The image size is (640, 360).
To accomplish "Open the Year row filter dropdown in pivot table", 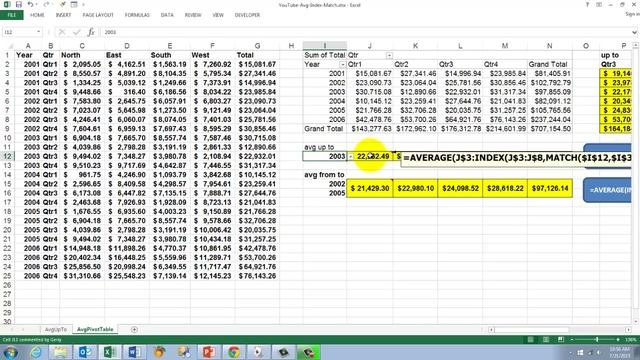I will (x=342, y=64).
